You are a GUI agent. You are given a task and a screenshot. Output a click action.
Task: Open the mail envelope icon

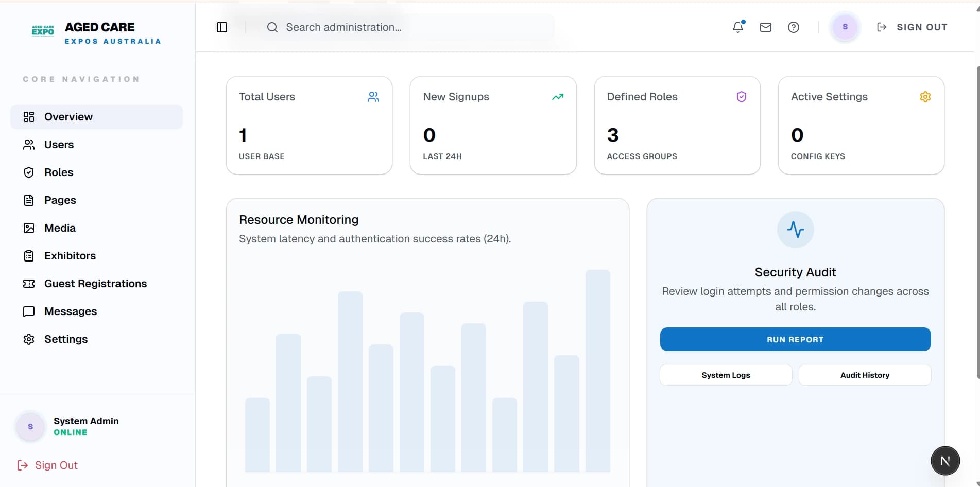point(766,27)
